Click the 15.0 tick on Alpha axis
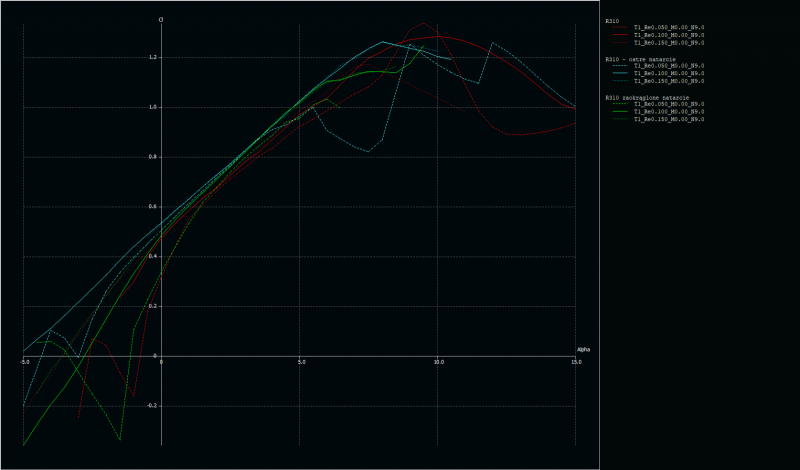The width and height of the screenshot is (800, 470). point(576,362)
